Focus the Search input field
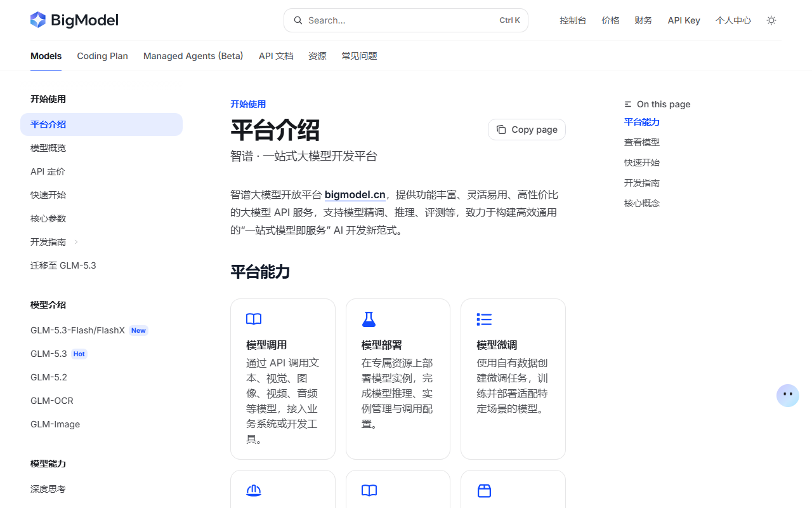812x508 pixels. tap(406, 20)
